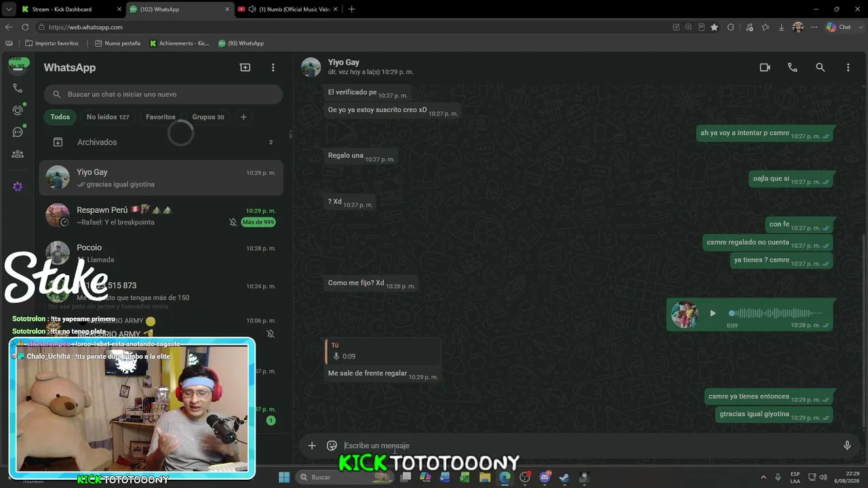Screen dimensions: 868x488
Task: Click the attach plus icon in message bar
Action: click(312, 445)
